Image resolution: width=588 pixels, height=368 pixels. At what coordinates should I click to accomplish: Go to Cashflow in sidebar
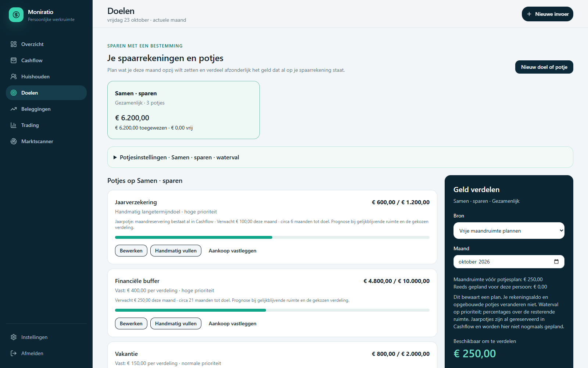pyautogui.click(x=46, y=60)
